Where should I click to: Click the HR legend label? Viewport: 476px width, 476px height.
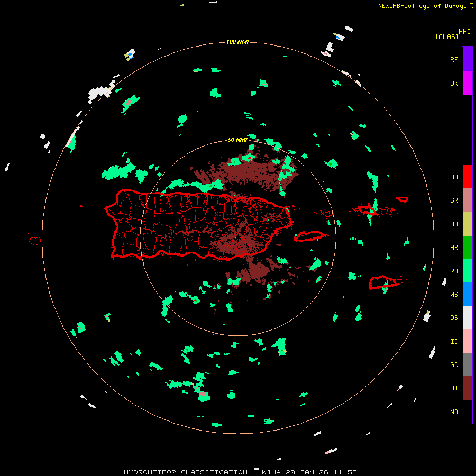pos(454,248)
